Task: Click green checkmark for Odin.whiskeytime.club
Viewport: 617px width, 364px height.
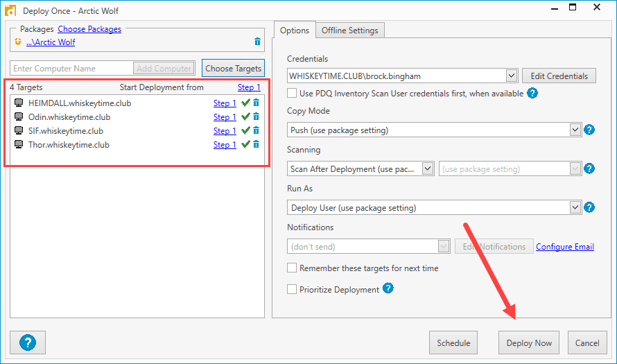Action: (245, 117)
